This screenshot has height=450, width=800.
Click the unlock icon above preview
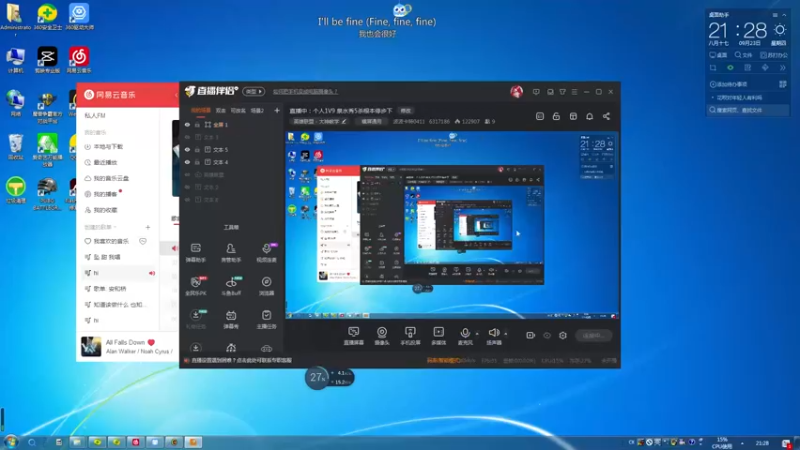pyautogui.click(x=556, y=116)
